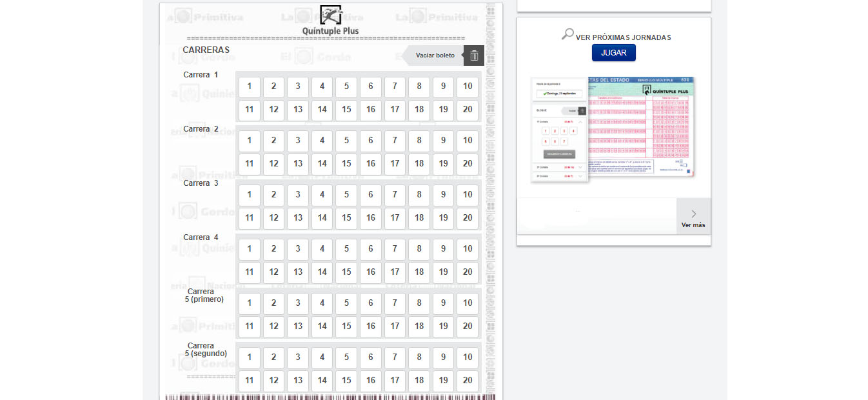This screenshot has width=868, height=400.
Task: Open the Ver más arrow
Action: click(x=693, y=217)
